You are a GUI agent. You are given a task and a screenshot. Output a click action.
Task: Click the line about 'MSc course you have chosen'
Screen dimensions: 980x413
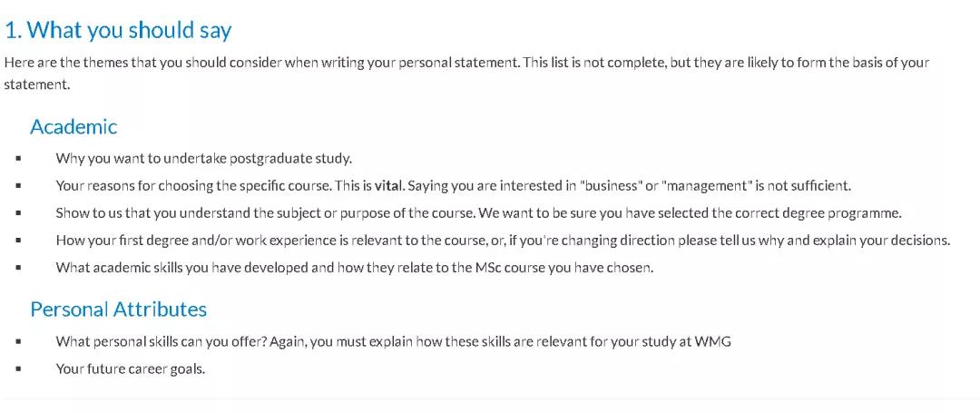(355, 268)
